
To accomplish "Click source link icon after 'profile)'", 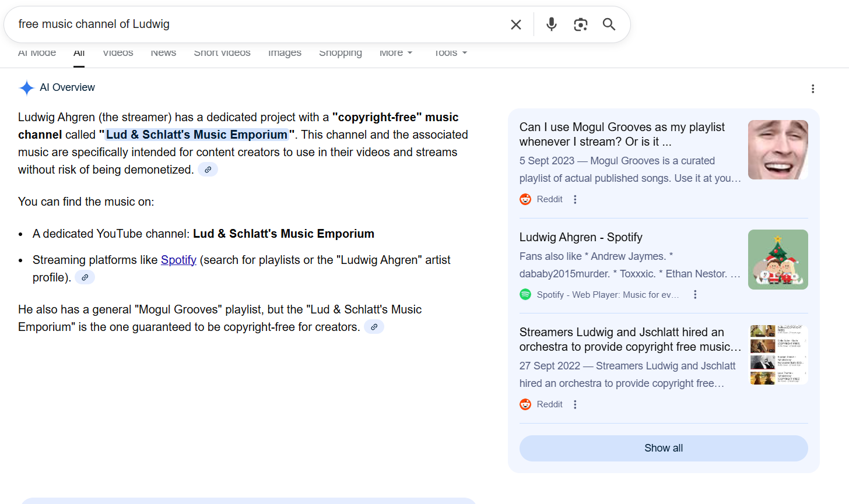I will (x=85, y=277).
